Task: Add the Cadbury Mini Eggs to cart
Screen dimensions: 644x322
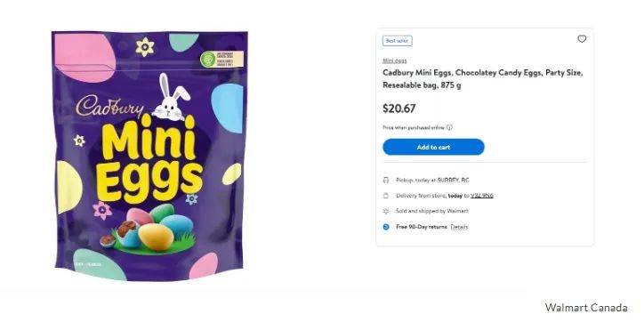Action: click(x=433, y=147)
